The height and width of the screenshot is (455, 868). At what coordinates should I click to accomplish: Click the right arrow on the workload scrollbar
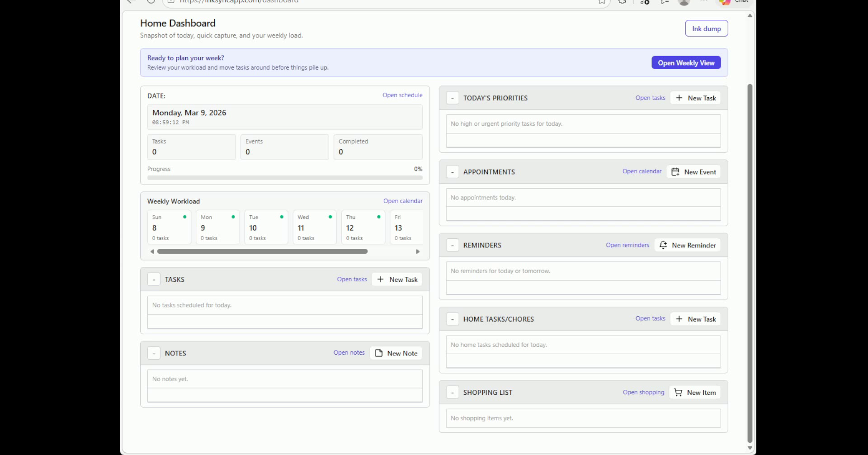417,251
